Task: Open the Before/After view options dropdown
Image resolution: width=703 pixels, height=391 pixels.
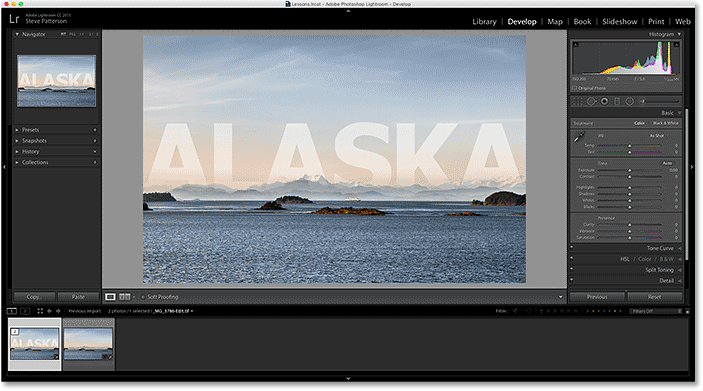Action: pyautogui.click(x=134, y=297)
